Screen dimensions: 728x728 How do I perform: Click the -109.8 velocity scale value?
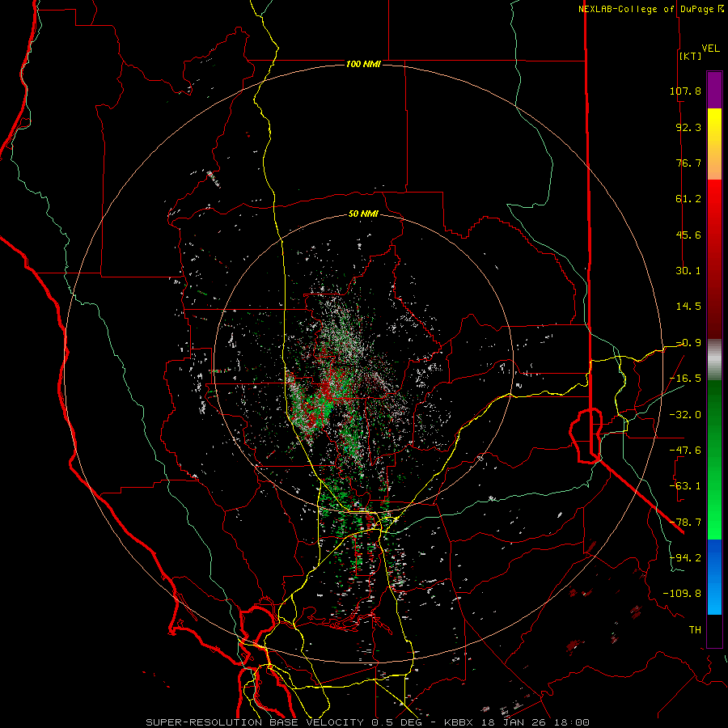pyautogui.click(x=682, y=594)
